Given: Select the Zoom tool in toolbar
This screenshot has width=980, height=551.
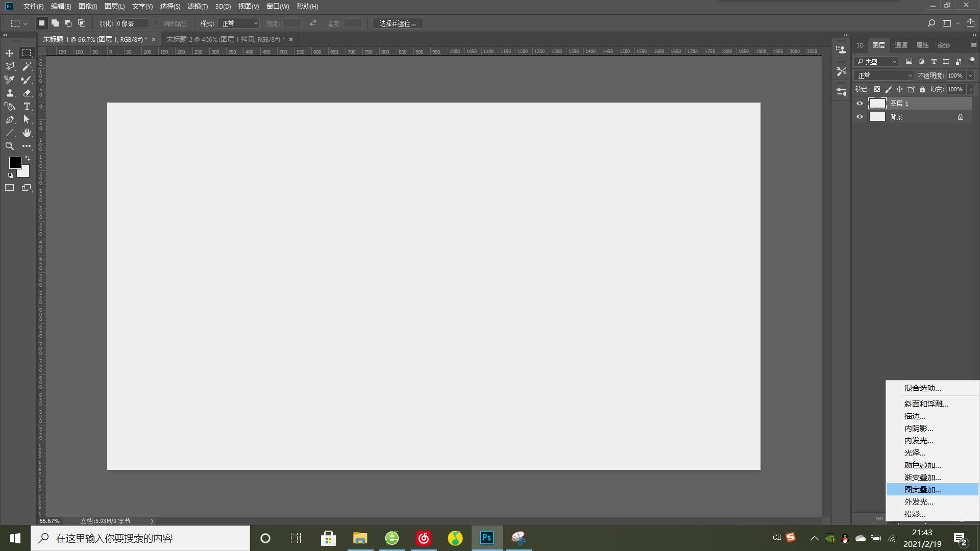Looking at the screenshot, I should tap(9, 146).
